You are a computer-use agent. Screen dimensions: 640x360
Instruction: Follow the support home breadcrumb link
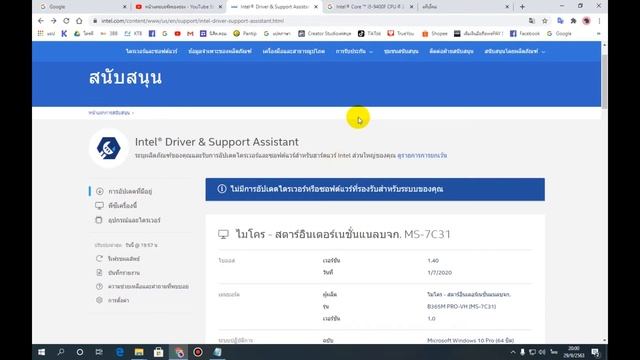pos(109,113)
